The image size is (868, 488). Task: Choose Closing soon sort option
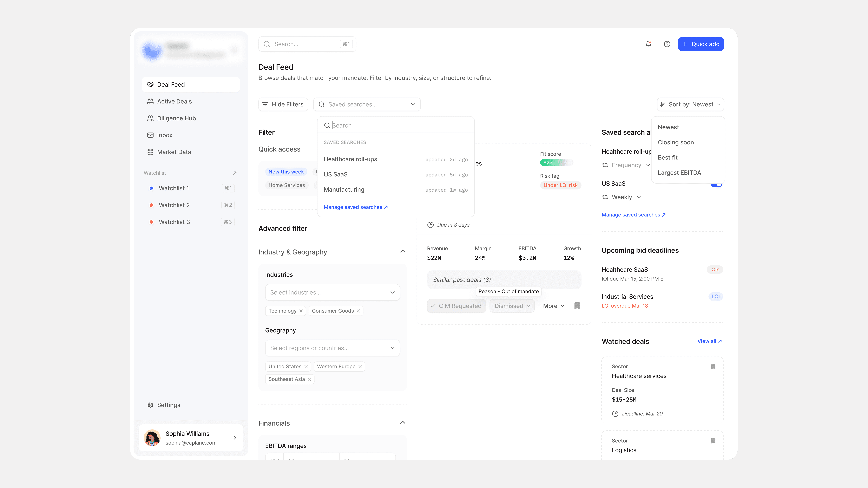coord(676,142)
